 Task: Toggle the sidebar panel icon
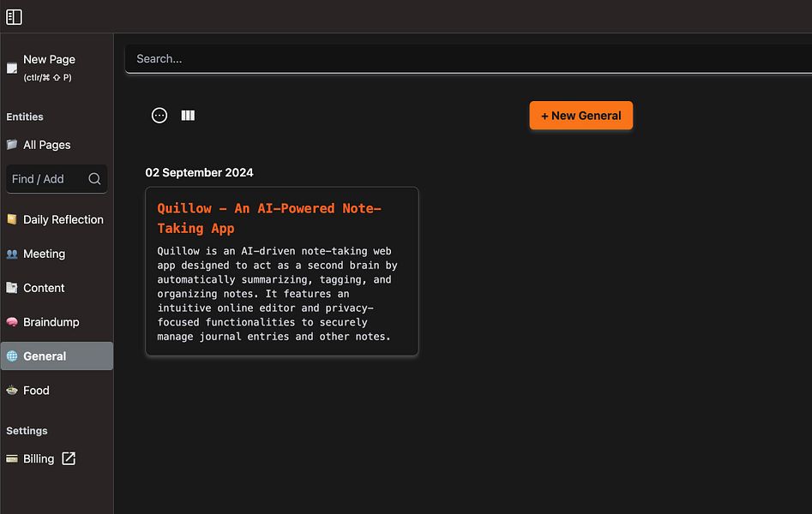pos(14,17)
